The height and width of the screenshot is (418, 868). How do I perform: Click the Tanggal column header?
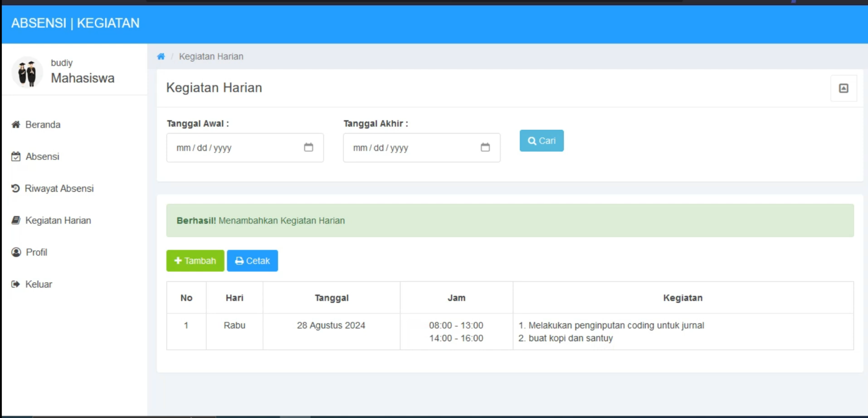pos(332,298)
